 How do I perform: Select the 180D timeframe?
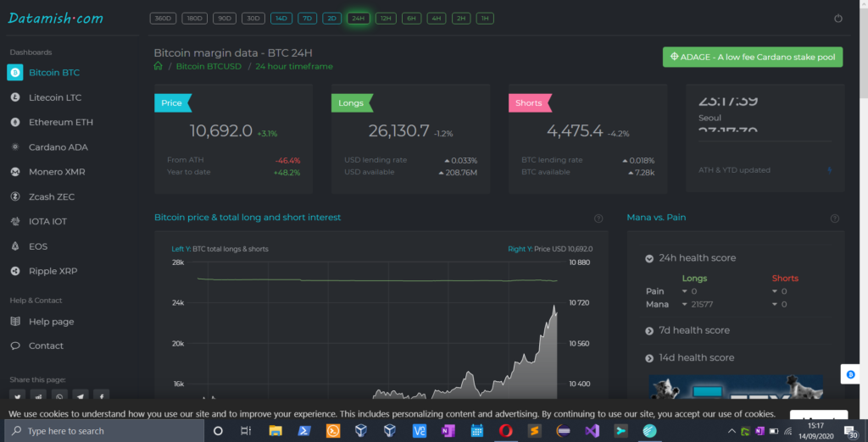(194, 19)
